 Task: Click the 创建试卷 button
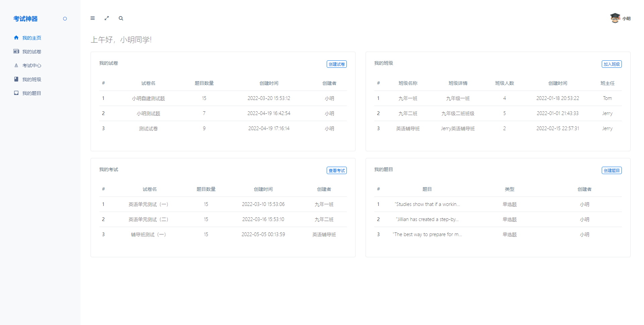coord(336,64)
